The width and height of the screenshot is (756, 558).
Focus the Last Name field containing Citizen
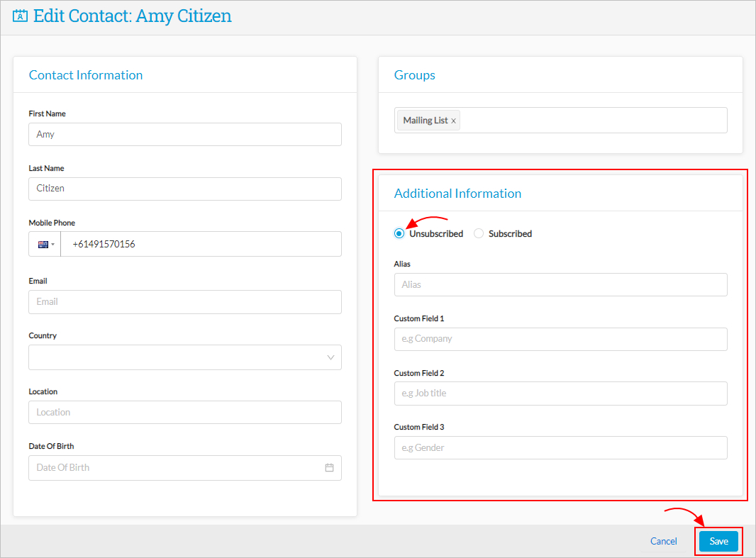click(x=185, y=189)
